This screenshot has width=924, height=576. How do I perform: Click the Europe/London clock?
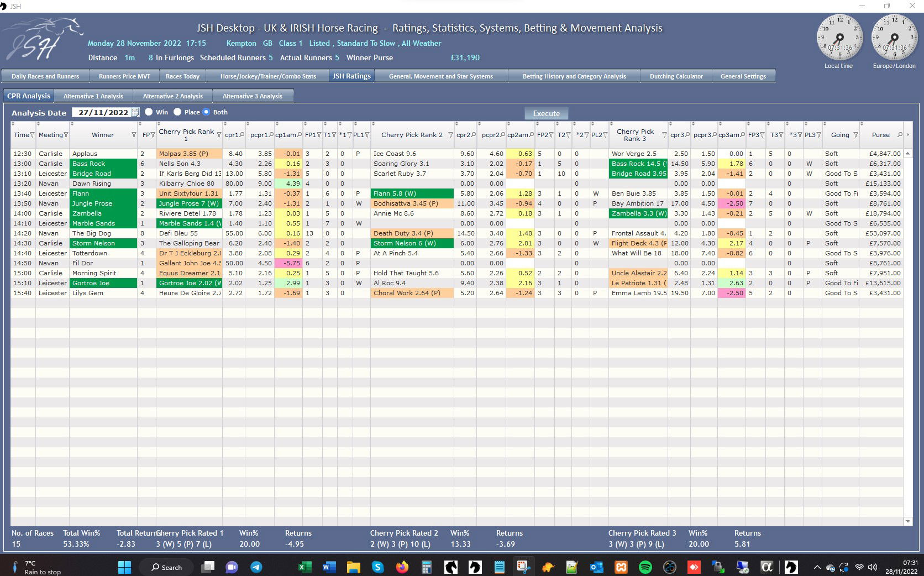894,38
